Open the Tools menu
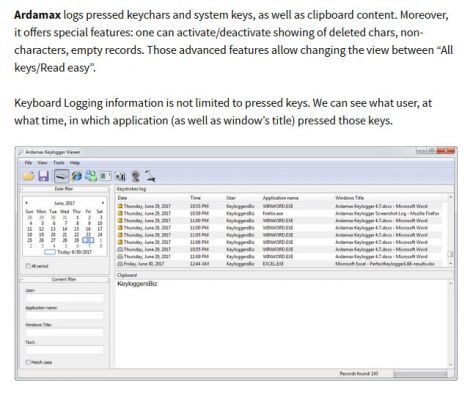This screenshot has width=470, height=400. [x=59, y=163]
